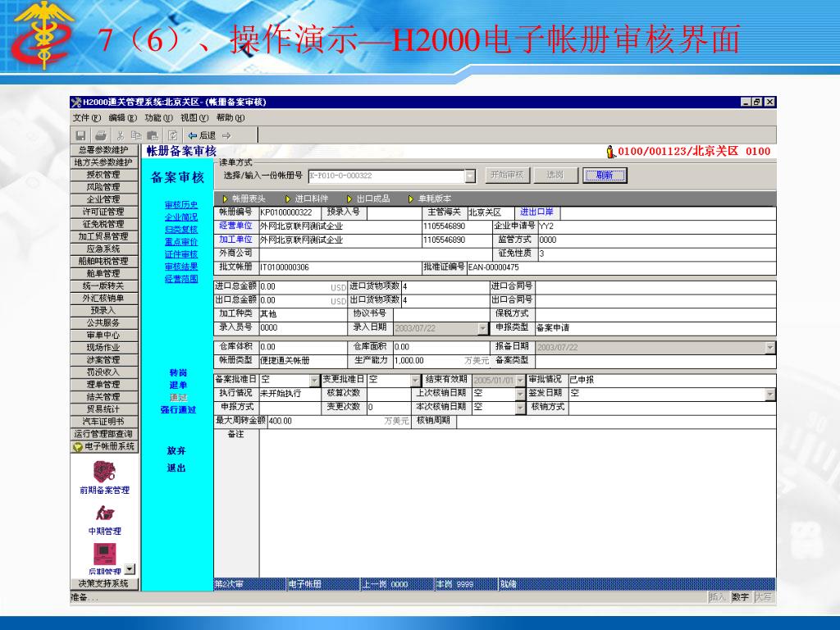Open the 编辑(E) menu
This screenshot has height=630, width=840.
click(123, 118)
